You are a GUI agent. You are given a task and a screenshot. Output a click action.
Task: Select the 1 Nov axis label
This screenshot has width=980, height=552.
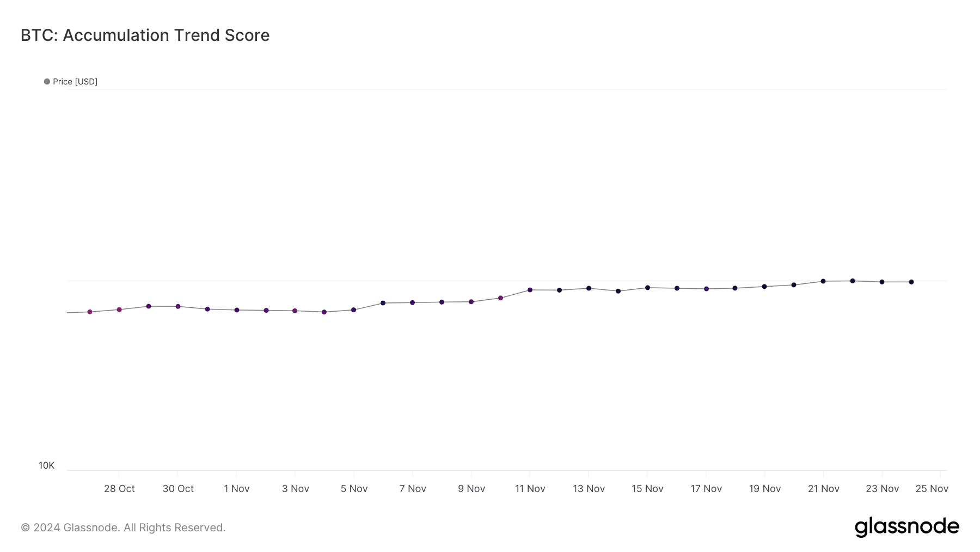click(237, 489)
